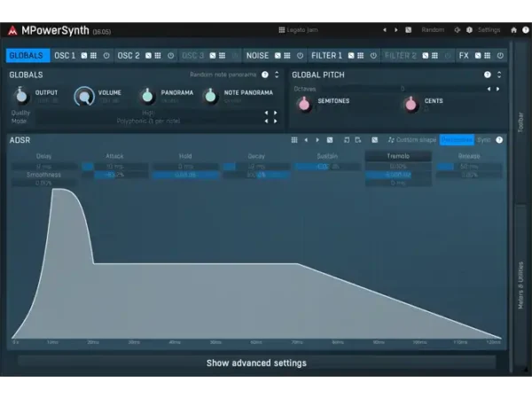Switch to the FILTER 2 tab
This screenshot has width=532, height=399.
tap(401, 55)
